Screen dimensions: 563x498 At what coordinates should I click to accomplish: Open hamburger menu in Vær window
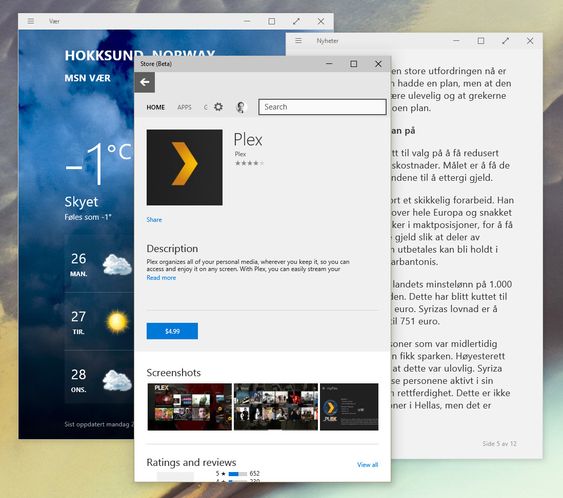(31, 21)
